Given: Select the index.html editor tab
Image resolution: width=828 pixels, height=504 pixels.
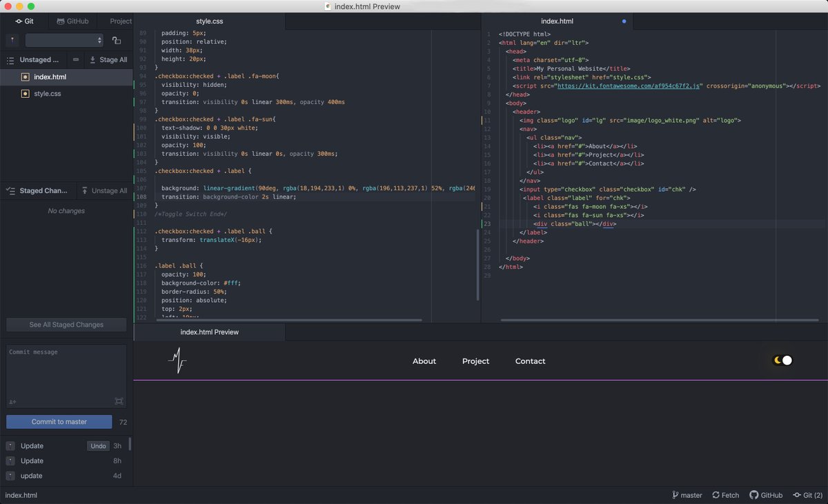Looking at the screenshot, I should (557, 21).
